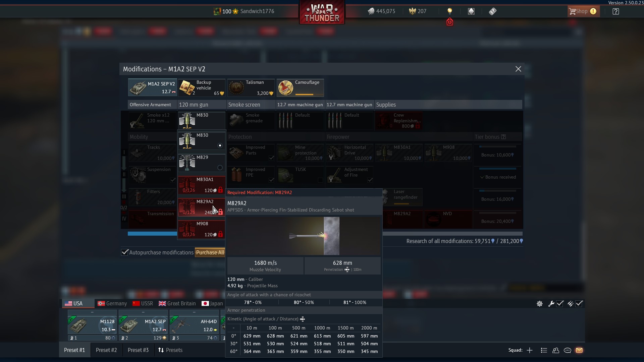The image size is (644, 362).
Task: Select the AH-64D vehicle slot
Action: pos(194,325)
